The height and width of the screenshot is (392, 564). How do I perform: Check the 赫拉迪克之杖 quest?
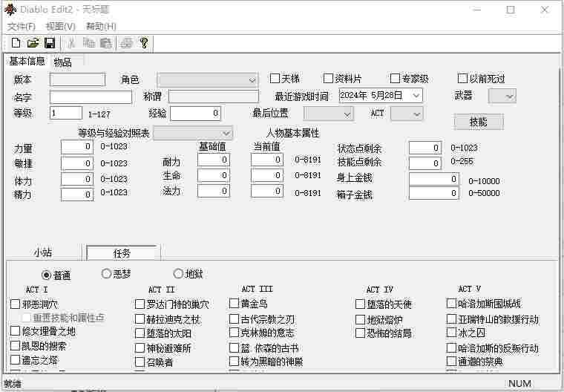coord(140,319)
